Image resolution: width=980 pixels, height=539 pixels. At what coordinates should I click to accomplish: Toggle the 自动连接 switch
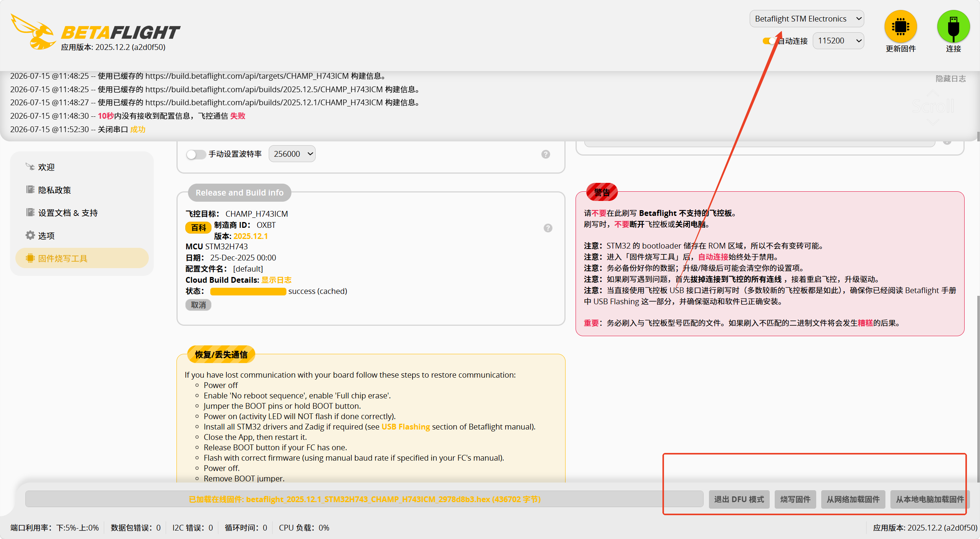769,41
